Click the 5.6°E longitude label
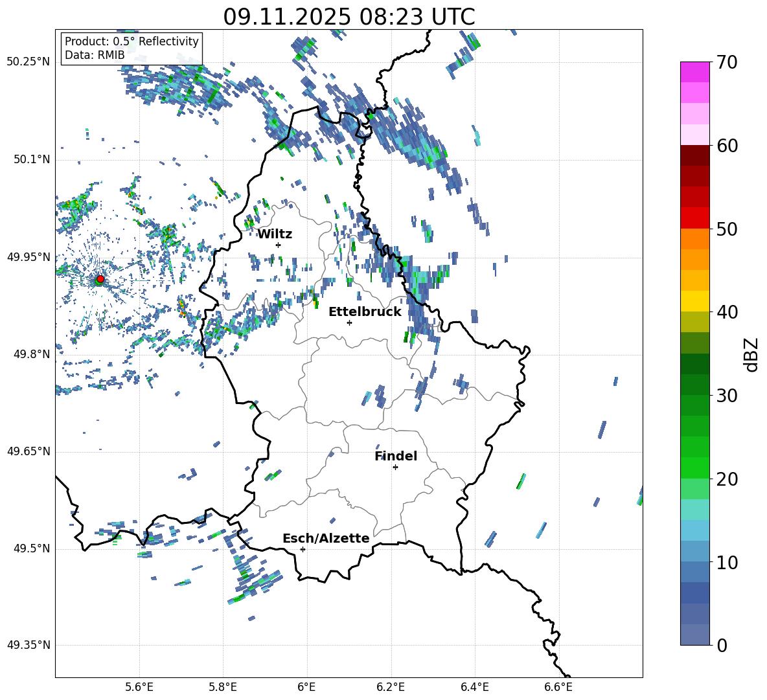 coord(139,687)
